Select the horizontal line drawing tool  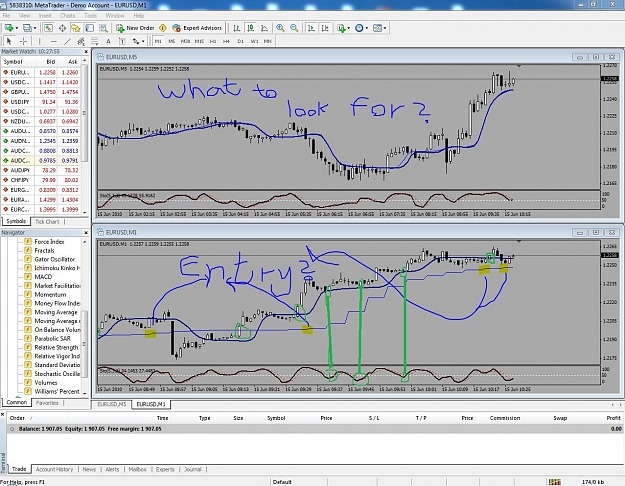[x=54, y=41]
